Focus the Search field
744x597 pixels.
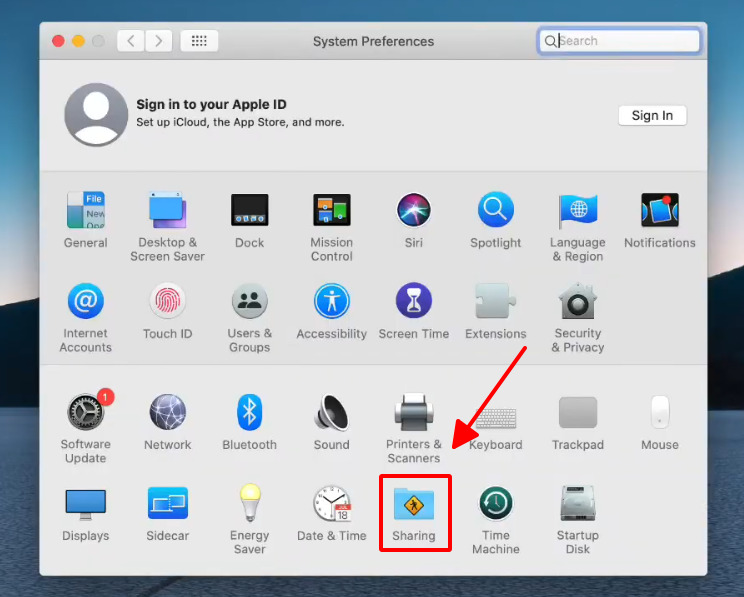[619, 41]
